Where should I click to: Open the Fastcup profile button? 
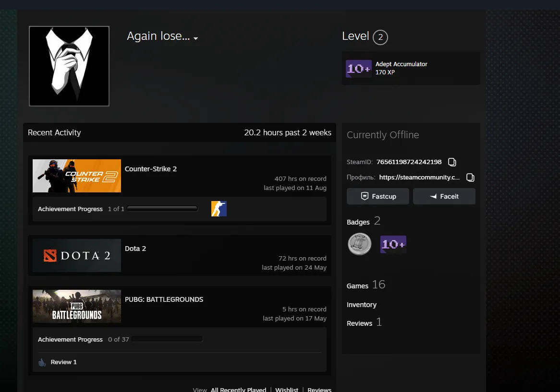pyautogui.click(x=378, y=196)
